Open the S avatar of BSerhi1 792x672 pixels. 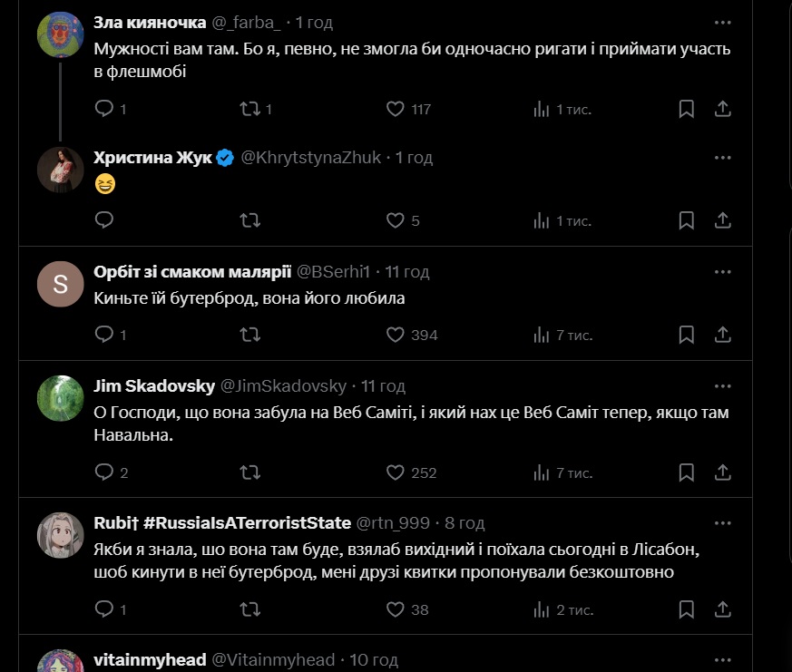(x=61, y=285)
